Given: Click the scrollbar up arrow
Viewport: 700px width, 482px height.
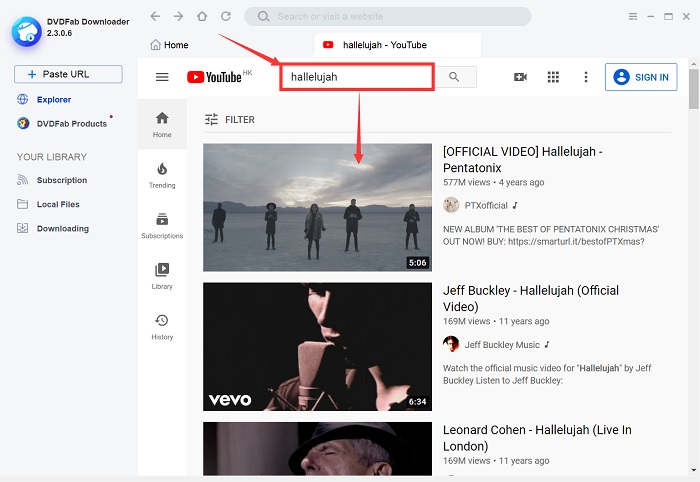Looking at the screenshot, I should pos(693,64).
